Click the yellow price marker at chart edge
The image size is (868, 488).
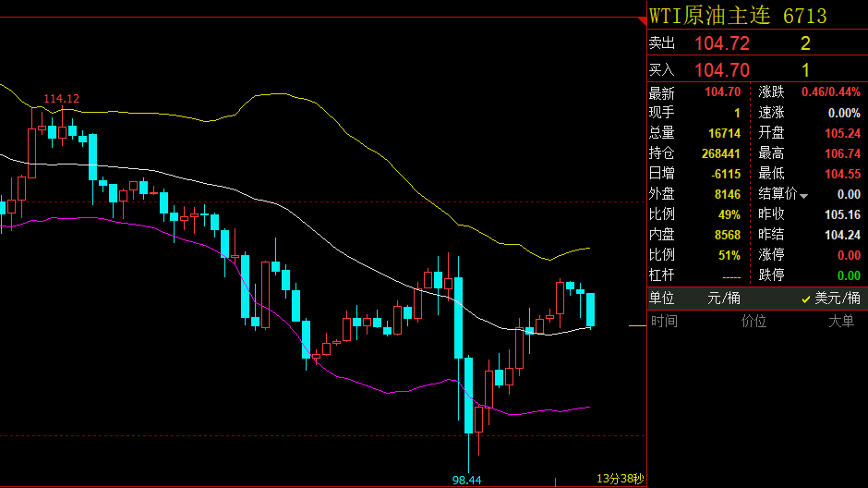(x=638, y=325)
